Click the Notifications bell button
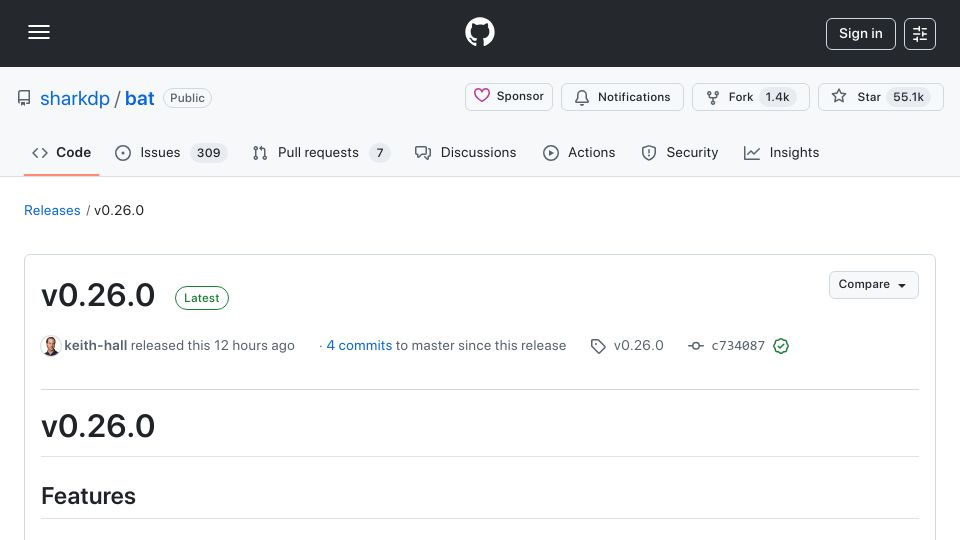The width and height of the screenshot is (960, 540). (x=622, y=97)
